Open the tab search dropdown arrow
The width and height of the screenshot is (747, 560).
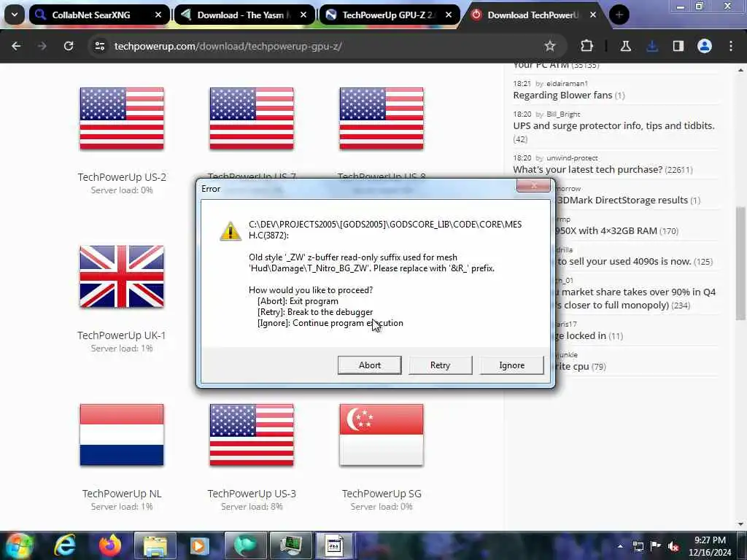[x=15, y=15]
